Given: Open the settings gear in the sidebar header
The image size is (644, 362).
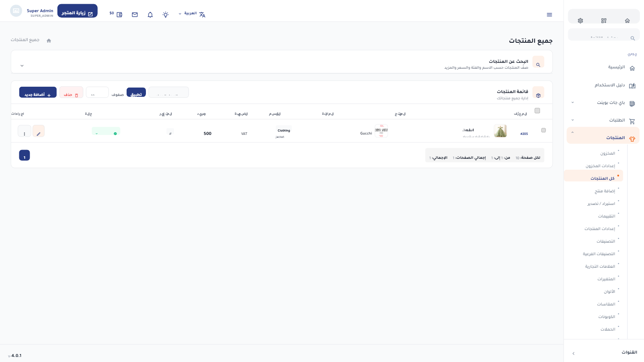Looking at the screenshot, I should [580, 21].
